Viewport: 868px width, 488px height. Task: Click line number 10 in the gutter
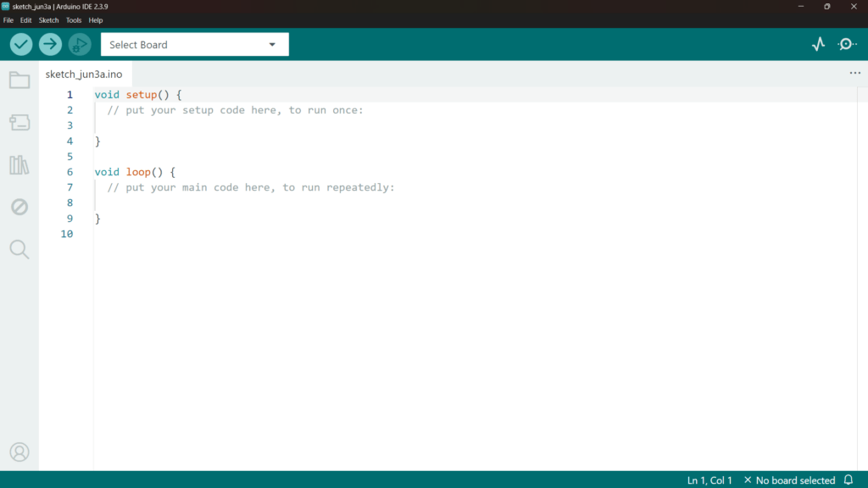(x=67, y=234)
